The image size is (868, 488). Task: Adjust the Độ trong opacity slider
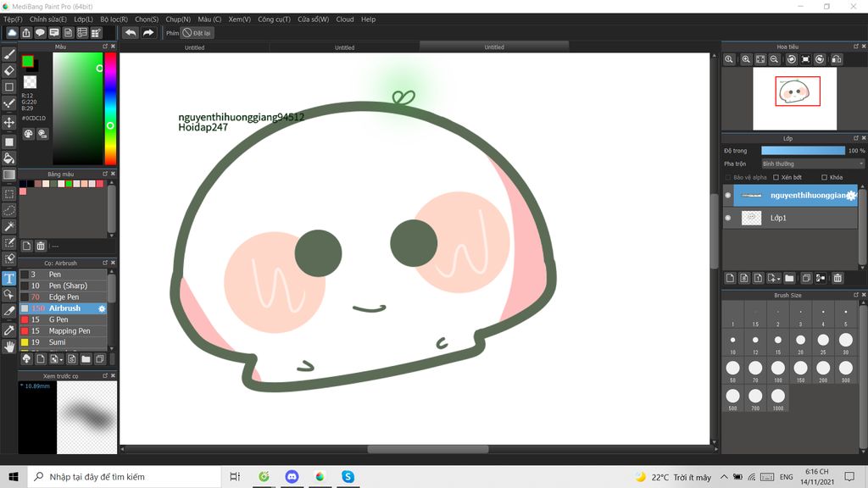[x=804, y=151]
